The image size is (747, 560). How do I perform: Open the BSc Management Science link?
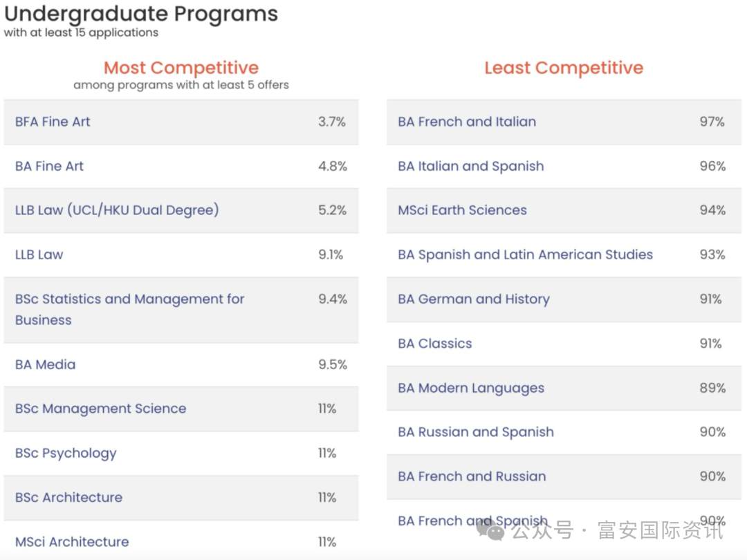point(100,409)
